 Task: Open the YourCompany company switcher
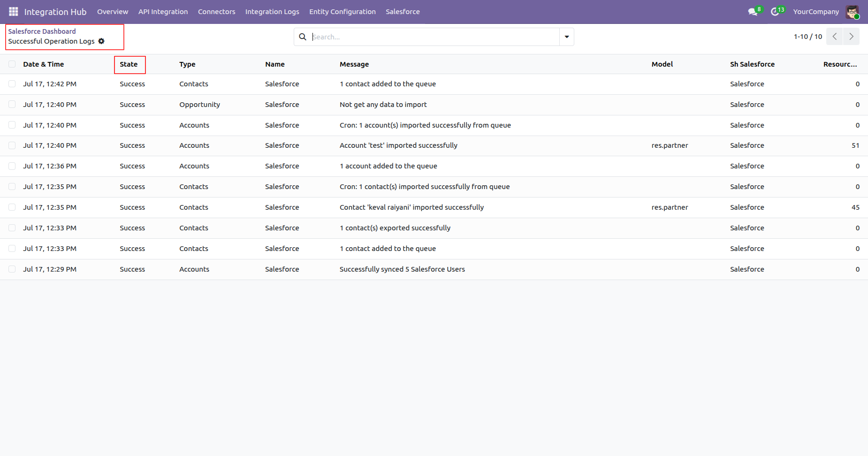pyautogui.click(x=816, y=12)
